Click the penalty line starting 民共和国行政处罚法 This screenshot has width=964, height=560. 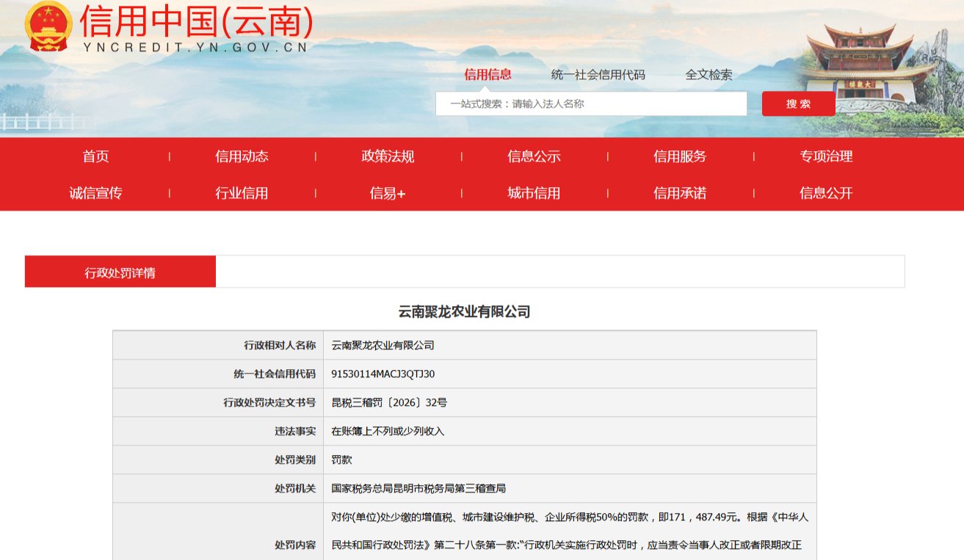tap(565, 545)
